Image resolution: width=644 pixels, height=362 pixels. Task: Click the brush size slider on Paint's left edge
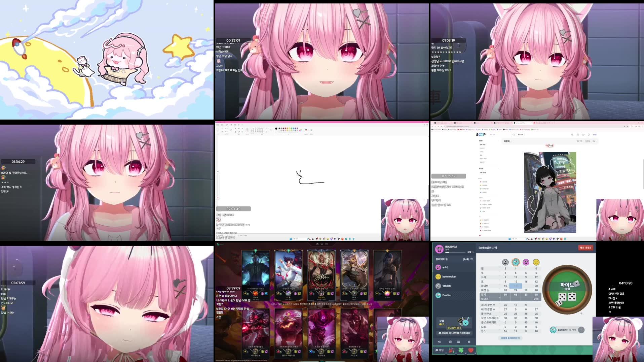[218, 185]
